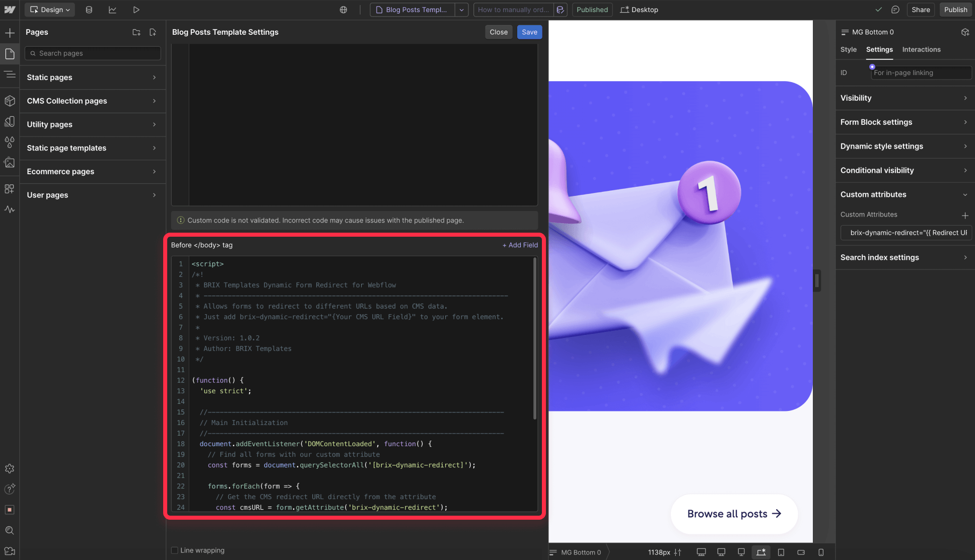
Task: Open the Assets image icon
Action: 10,163
